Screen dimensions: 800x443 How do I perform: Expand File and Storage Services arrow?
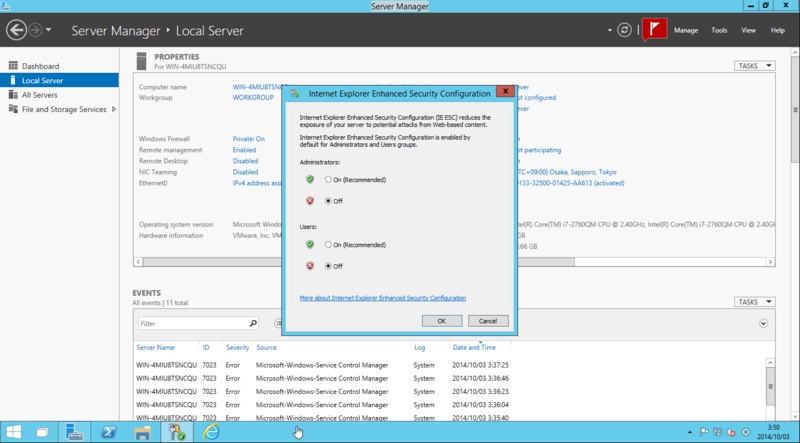114,109
